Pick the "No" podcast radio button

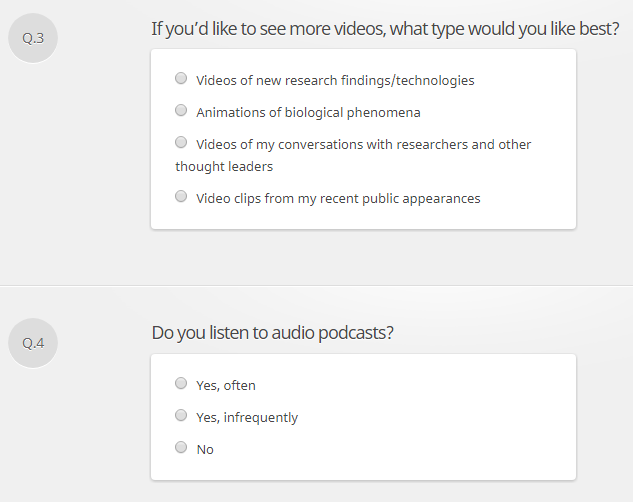tap(181, 447)
